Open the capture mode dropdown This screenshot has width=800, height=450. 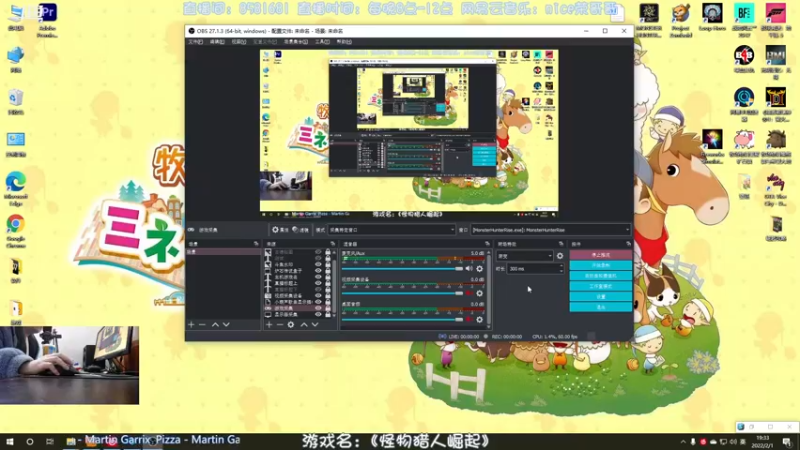[391, 230]
